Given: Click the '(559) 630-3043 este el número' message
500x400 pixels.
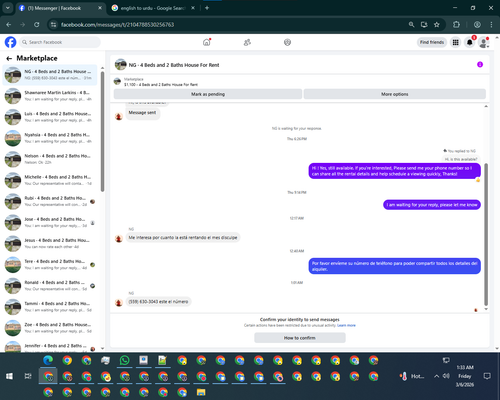Looking at the screenshot, I should point(158,302).
